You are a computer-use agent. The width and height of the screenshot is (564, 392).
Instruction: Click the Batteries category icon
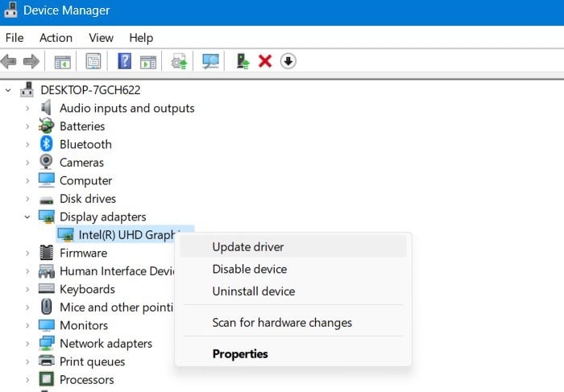pyautogui.click(x=47, y=126)
